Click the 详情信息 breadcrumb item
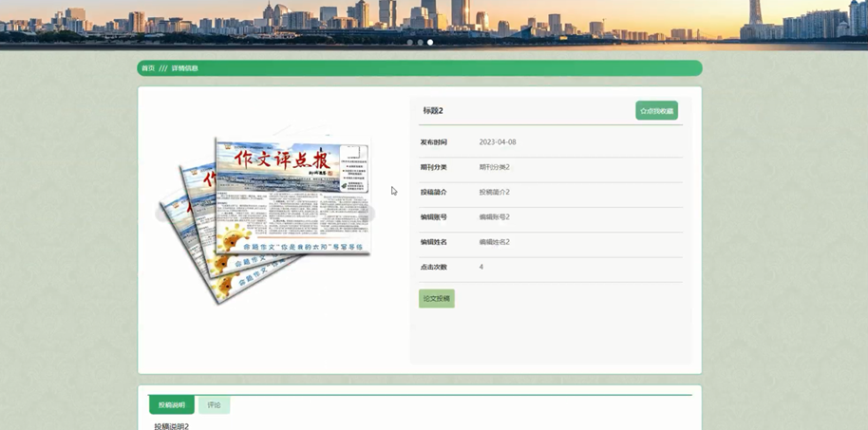The width and height of the screenshot is (868, 430). coord(185,68)
